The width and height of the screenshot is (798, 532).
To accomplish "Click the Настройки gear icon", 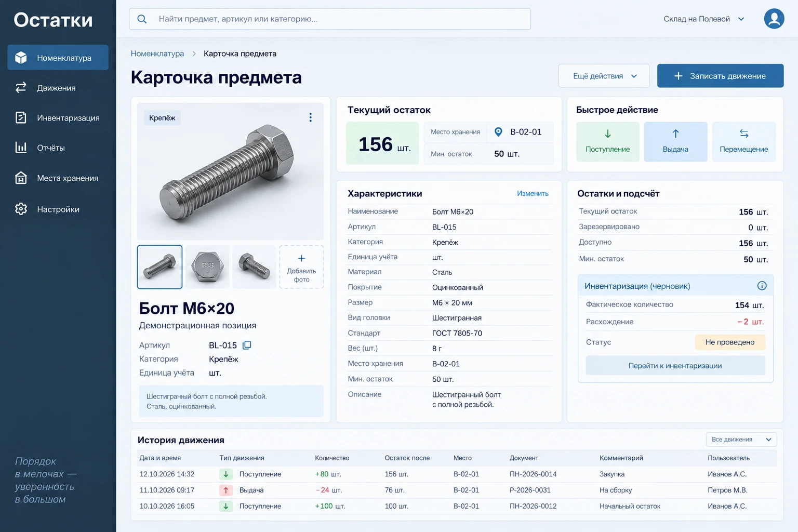I will click(x=21, y=209).
